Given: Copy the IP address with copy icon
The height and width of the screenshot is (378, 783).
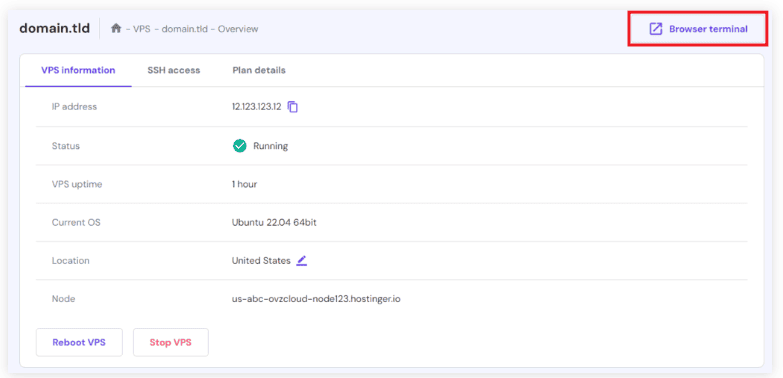Looking at the screenshot, I should tap(293, 107).
